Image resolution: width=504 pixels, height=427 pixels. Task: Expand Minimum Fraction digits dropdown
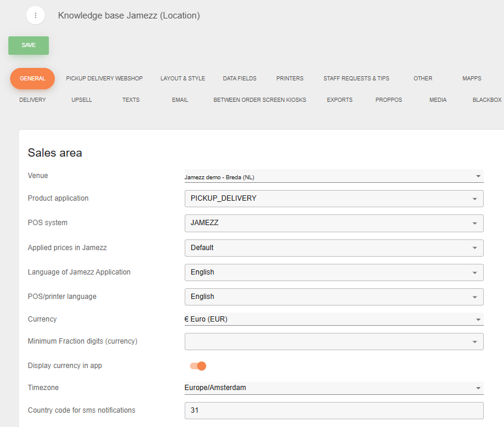tap(334, 341)
